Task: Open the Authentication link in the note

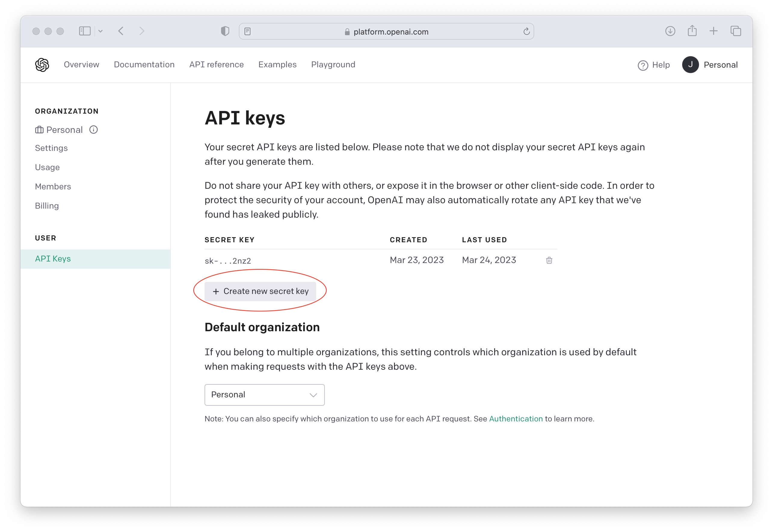Action: tap(516, 419)
